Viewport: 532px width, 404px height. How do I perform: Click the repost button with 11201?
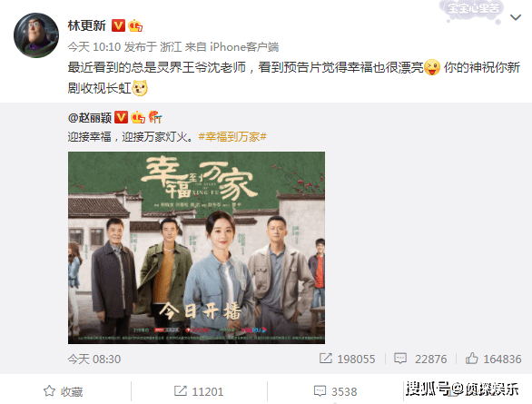199,391
